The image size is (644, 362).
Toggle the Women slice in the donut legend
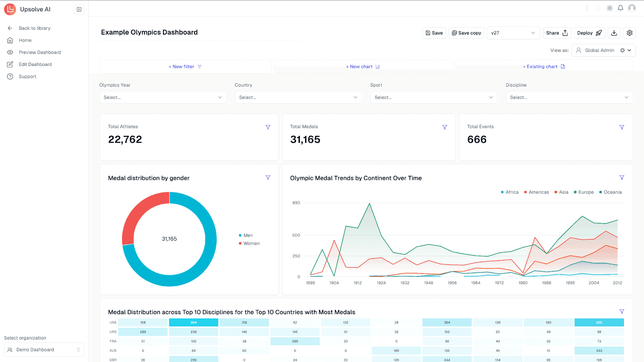click(x=249, y=243)
